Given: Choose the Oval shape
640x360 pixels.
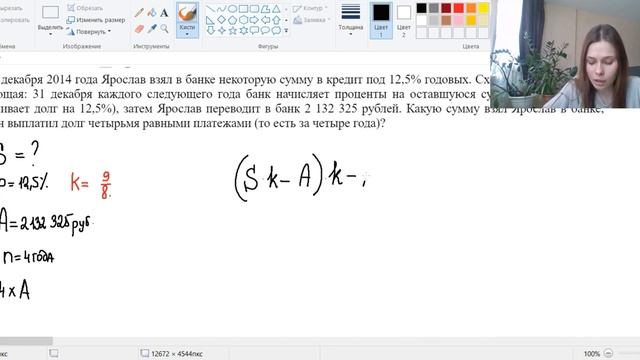Looking at the screenshot, I should pos(232,9).
